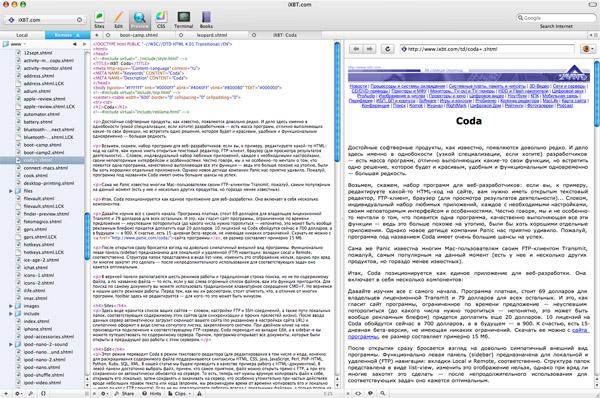600x398 pixels.
Task: Open the Sites view in toolbar
Action: pos(99,20)
